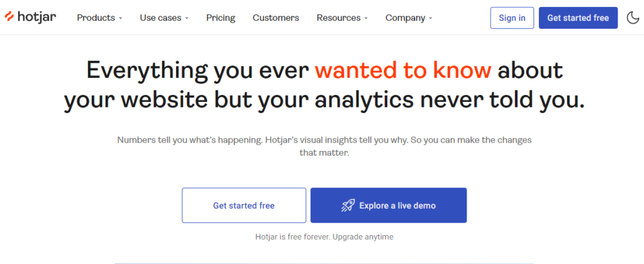
Task: Click the chevron arrow beside Use cases
Action: coord(187,18)
